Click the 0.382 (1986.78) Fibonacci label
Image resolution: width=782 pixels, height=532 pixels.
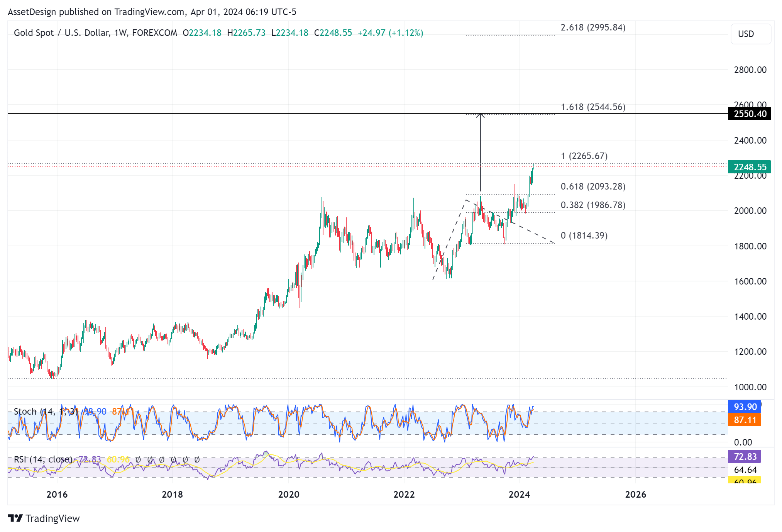(593, 205)
